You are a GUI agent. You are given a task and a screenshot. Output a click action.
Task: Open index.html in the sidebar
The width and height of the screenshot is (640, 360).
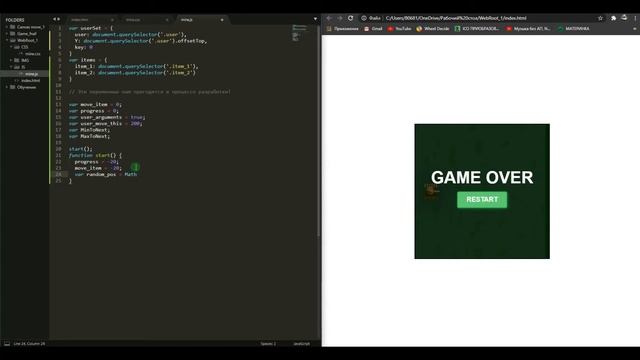pos(30,80)
